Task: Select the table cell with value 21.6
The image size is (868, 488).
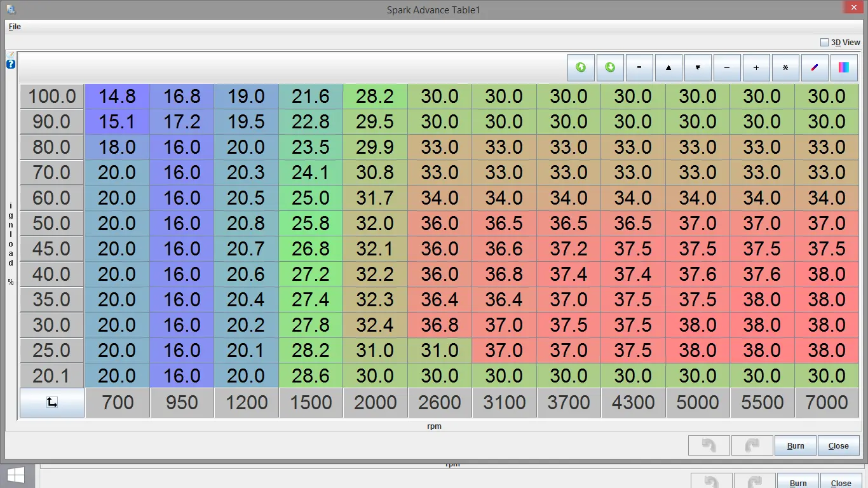Action: (311, 97)
